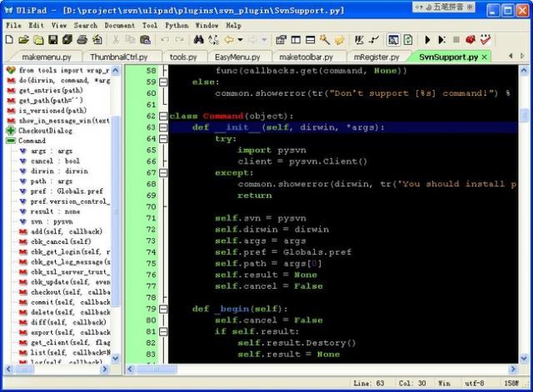Toggle fold marker on line 67 except
Screen dimensions: 533x392
[x=163, y=172]
